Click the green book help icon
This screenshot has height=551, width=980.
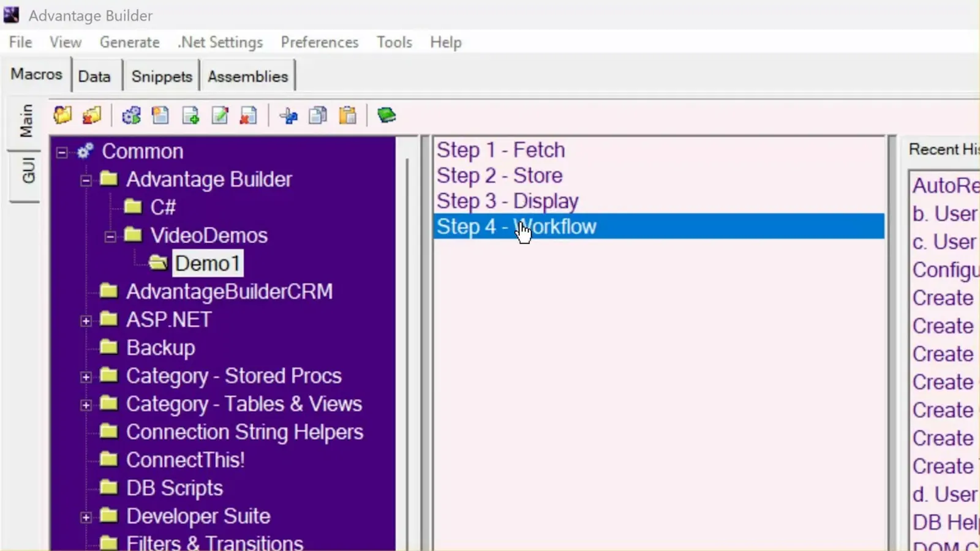pyautogui.click(x=386, y=115)
